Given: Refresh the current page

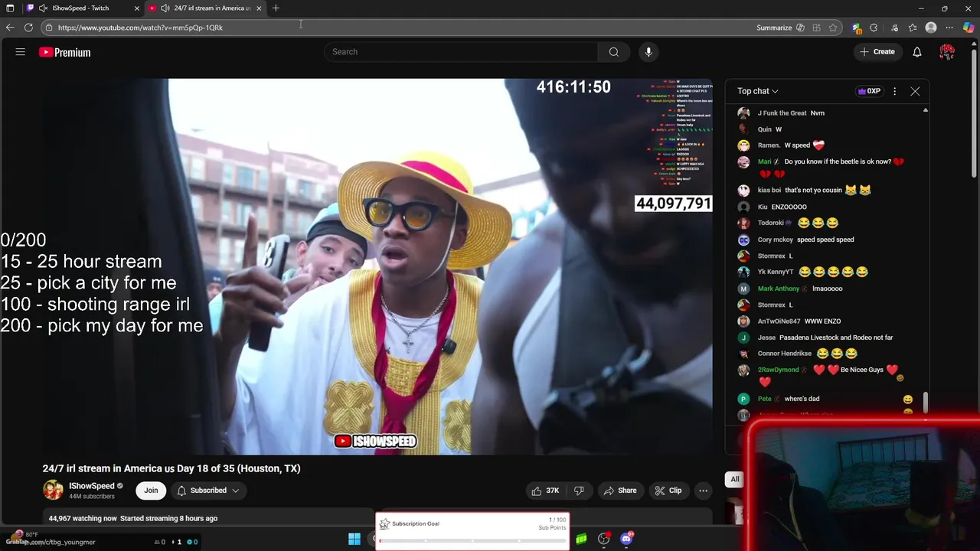Looking at the screenshot, I should point(28,28).
